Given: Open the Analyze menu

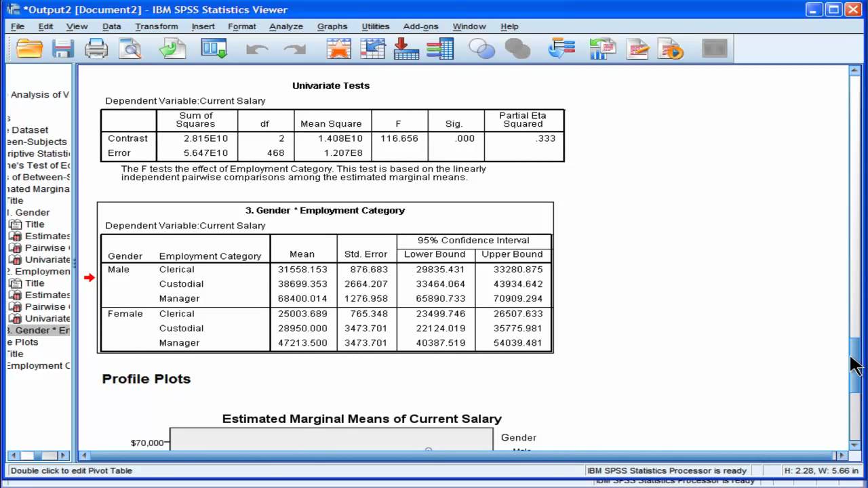Looking at the screenshot, I should click(286, 26).
